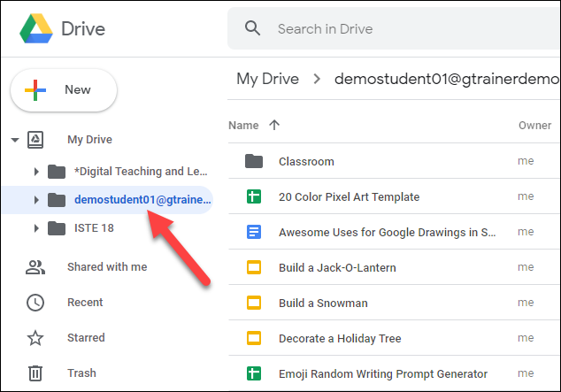The image size is (561, 392).
Task: Click the Starred star icon
Action: click(35, 338)
